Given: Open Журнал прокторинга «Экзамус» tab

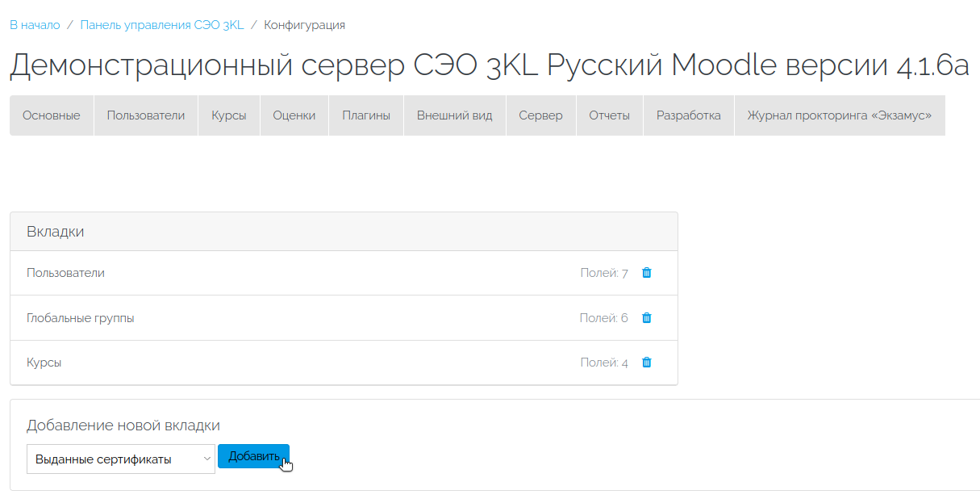Looking at the screenshot, I should pos(840,115).
